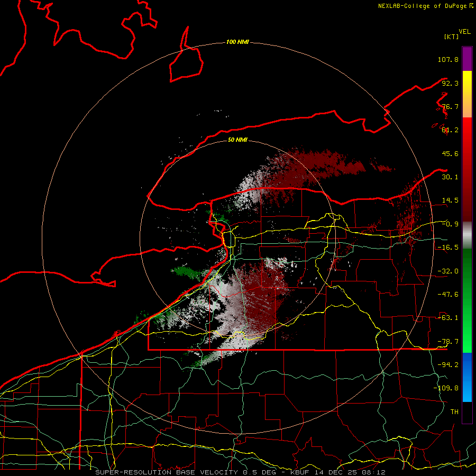Viewport: 476px width, 476px height.
Task: Click the [KT] units label
Action: coord(452,36)
